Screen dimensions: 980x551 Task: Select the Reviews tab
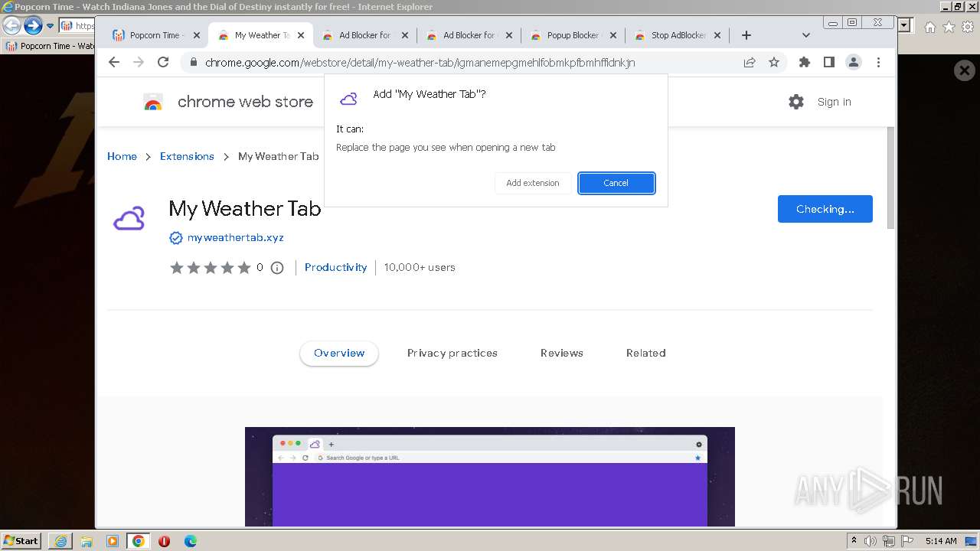coord(561,353)
